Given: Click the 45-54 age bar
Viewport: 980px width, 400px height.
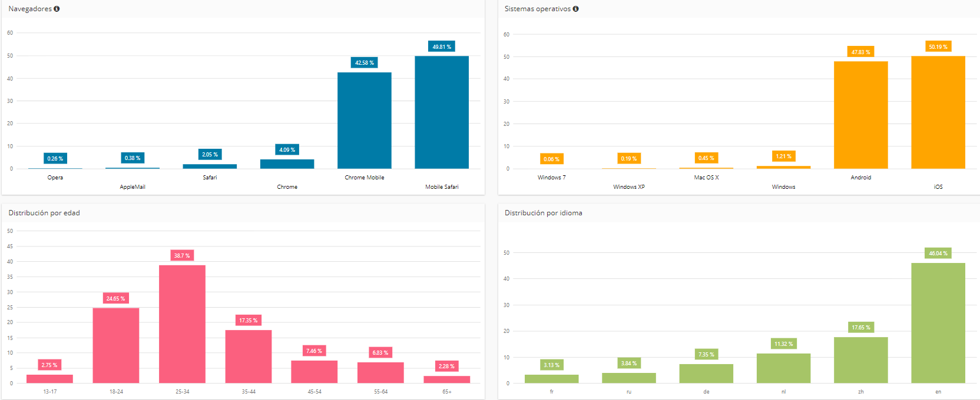Looking at the screenshot, I should [x=314, y=372].
